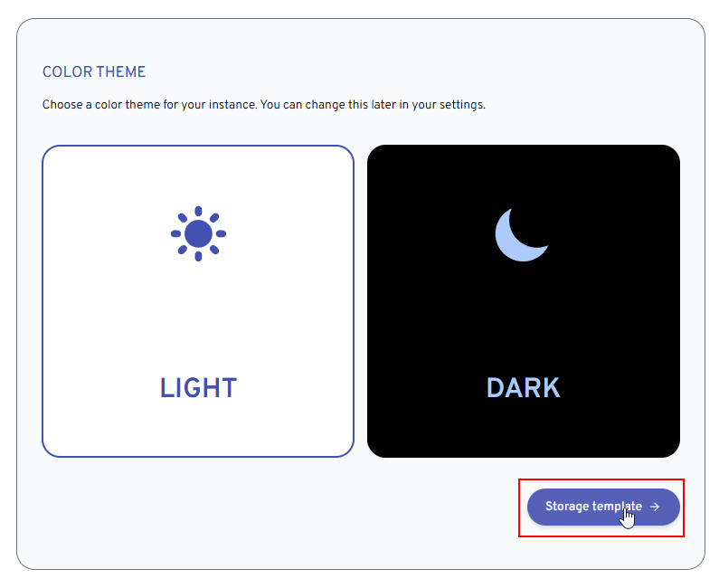Click the theme description sentence
Image resolution: width=719 pixels, height=588 pixels.
pos(264,105)
